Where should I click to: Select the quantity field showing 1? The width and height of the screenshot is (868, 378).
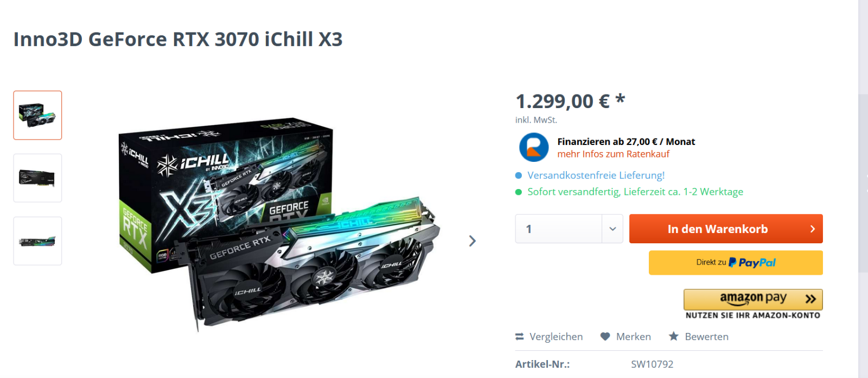[x=559, y=229]
